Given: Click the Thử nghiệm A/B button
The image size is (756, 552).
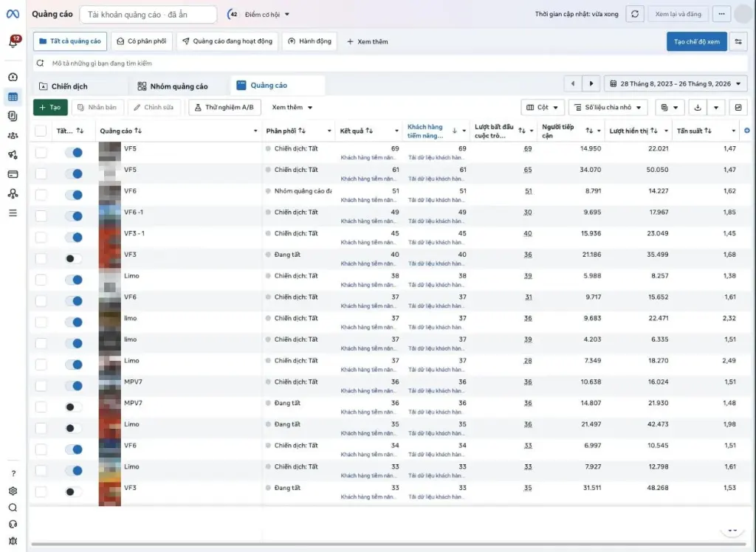Looking at the screenshot, I should [224, 108].
